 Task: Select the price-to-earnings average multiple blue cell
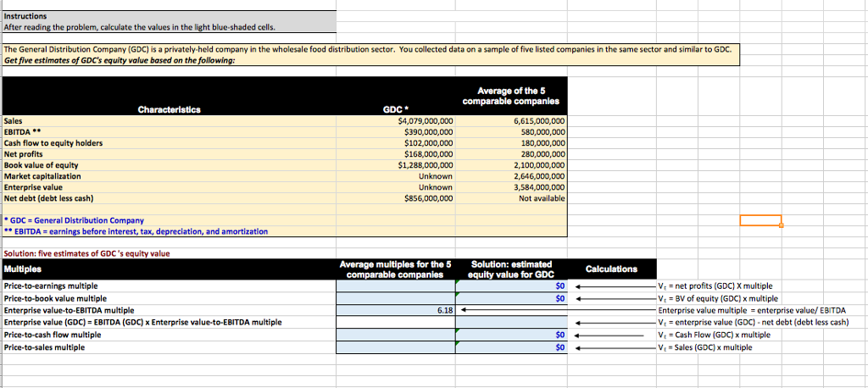[x=396, y=286]
